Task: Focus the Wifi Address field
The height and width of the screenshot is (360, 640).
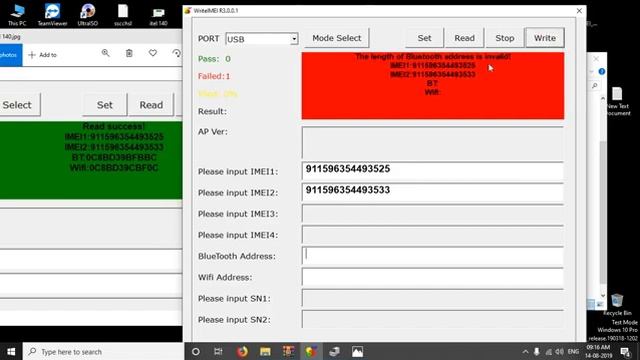Action: (433, 277)
